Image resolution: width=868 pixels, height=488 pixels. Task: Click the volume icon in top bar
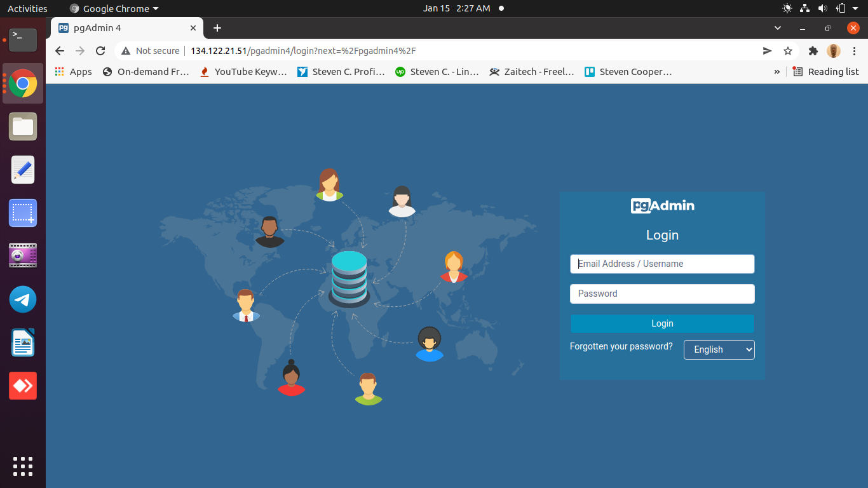tap(823, 8)
